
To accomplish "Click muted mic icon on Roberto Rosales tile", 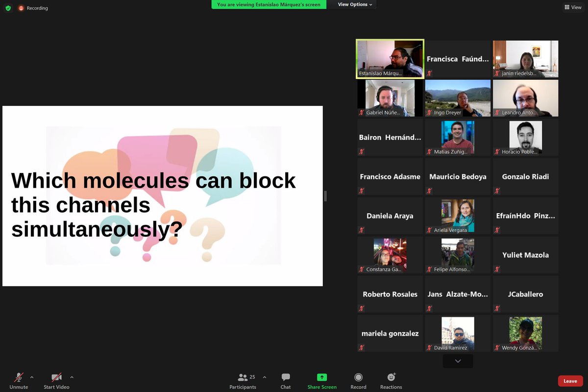I will click(x=361, y=308).
